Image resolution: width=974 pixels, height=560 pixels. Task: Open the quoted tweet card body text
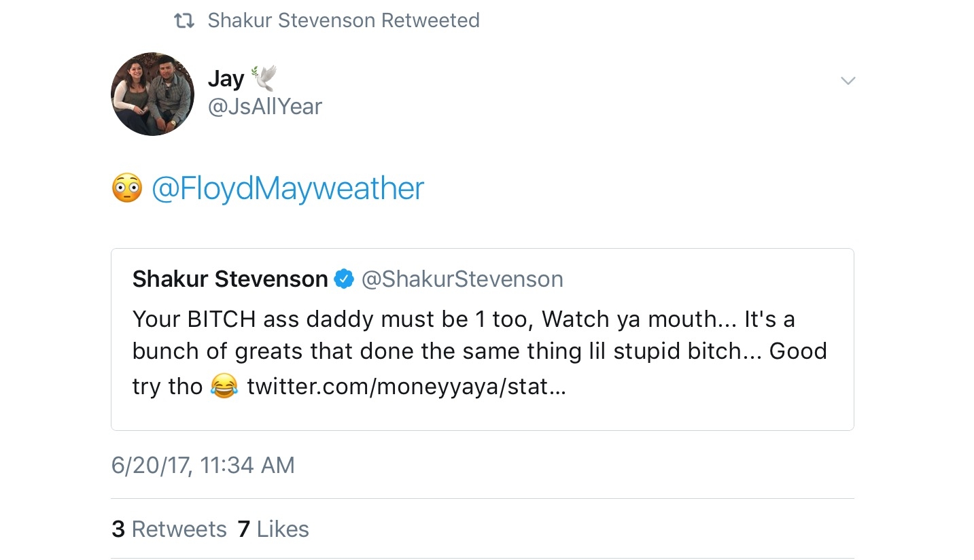tap(480, 353)
